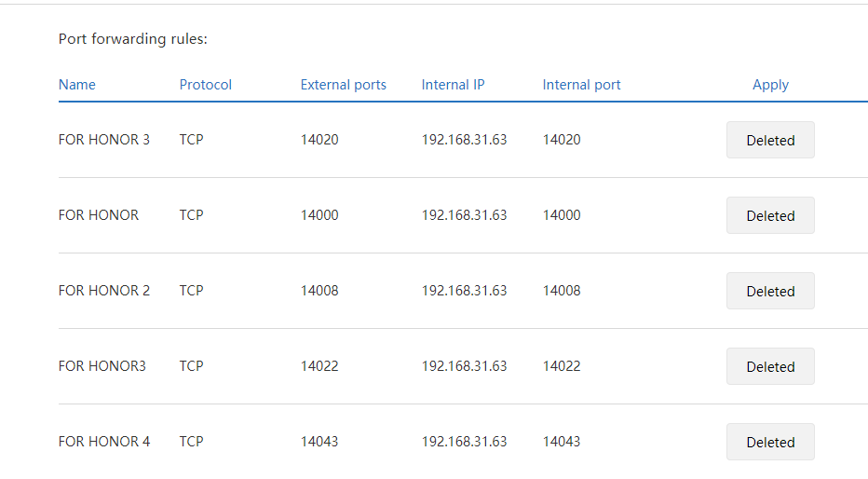This screenshot has width=868, height=479.
Task: Click the External ports column header
Action: point(343,85)
